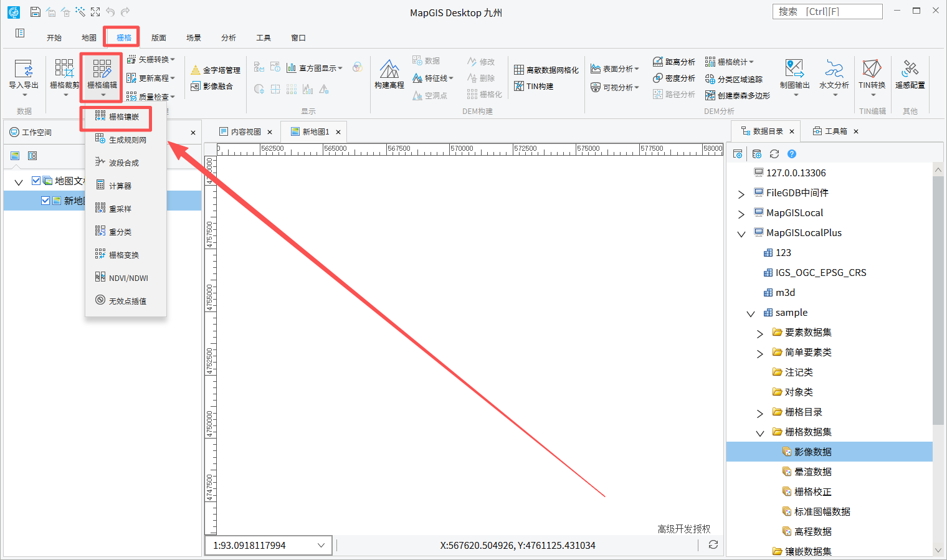Click the undo arrow in title bar
The height and width of the screenshot is (560, 947).
[110, 12]
